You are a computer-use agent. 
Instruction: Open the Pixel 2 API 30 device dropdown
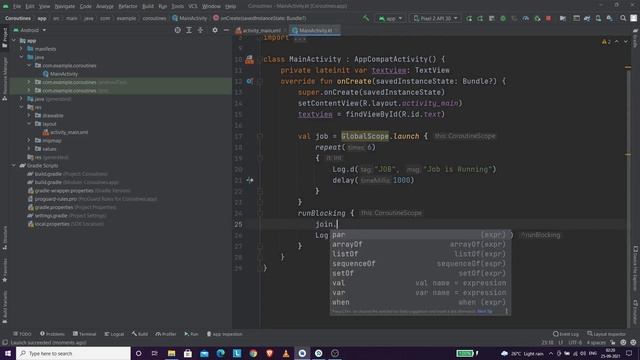(x=435, y=18)
